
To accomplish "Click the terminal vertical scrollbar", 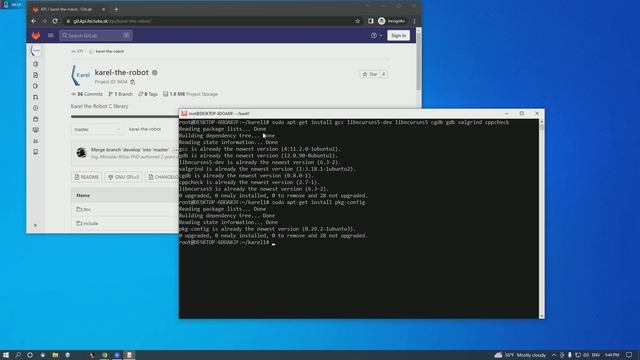I will pos(542,218).
